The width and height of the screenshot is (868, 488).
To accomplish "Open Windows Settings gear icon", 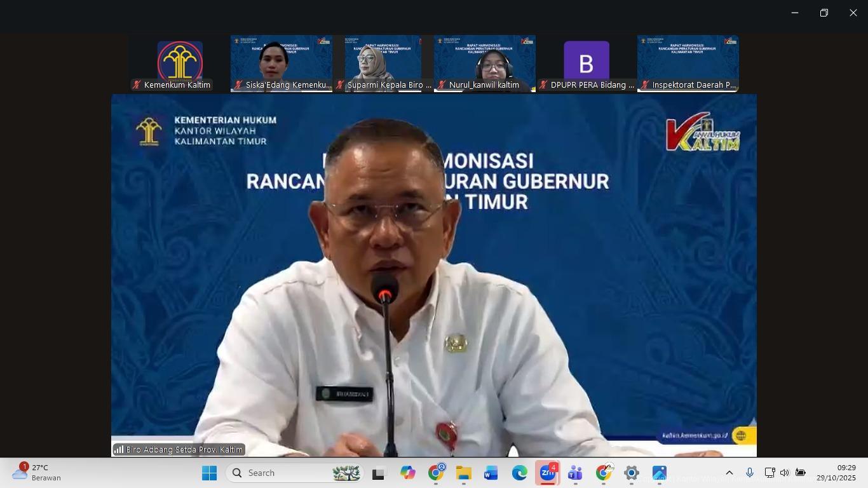I will click(631, 473).
